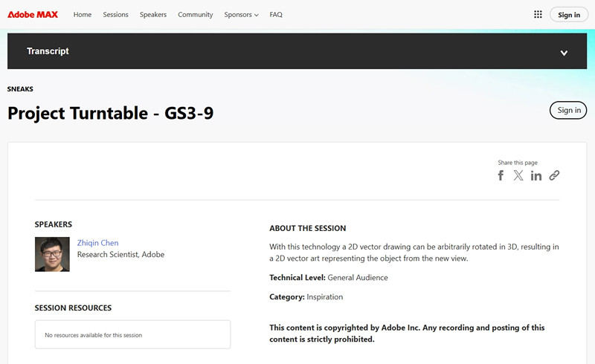Click Sign in in the top header
595x364 pixels.
pyautogui.click(x=569, y=15)
